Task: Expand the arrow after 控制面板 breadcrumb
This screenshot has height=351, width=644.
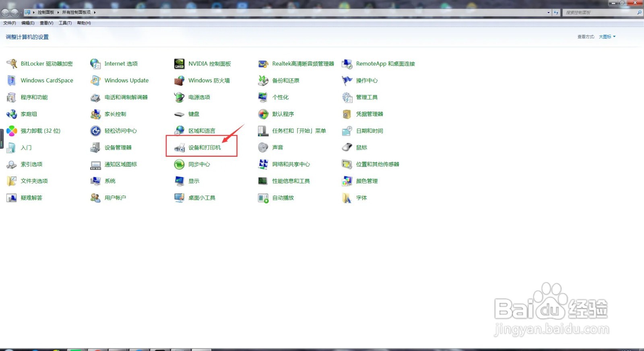Action: (58, 12)
